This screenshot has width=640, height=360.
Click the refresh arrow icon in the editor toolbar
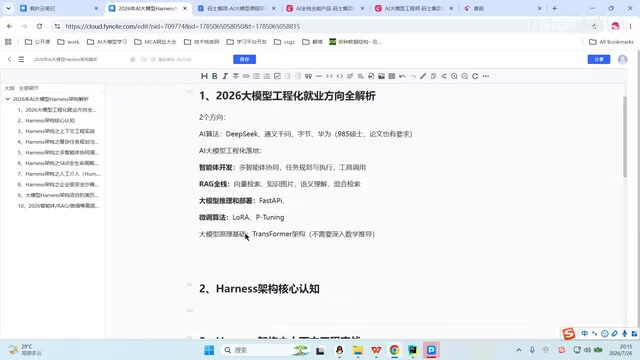[475, 76]
